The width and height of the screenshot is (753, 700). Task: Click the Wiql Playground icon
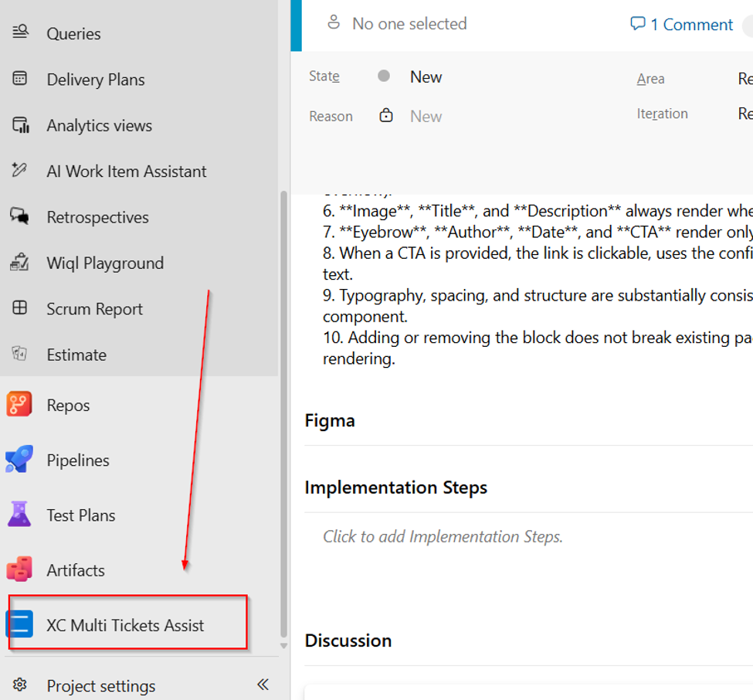tap(19, 262)
